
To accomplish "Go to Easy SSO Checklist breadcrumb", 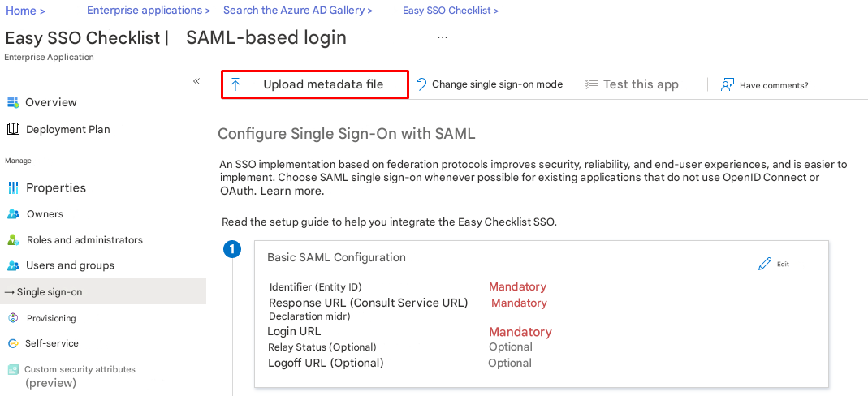I will click(x=450, y=11).
